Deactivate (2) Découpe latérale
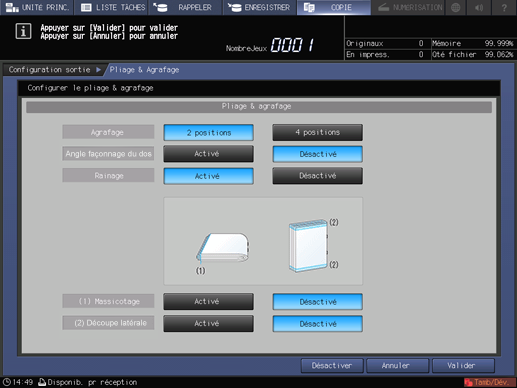 [317, 324]
